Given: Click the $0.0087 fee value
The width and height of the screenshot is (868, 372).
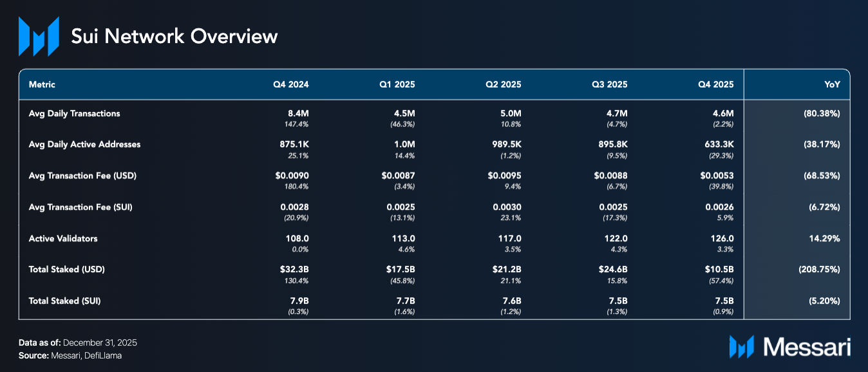Looking at the screenshot, I should coord(399,176).
